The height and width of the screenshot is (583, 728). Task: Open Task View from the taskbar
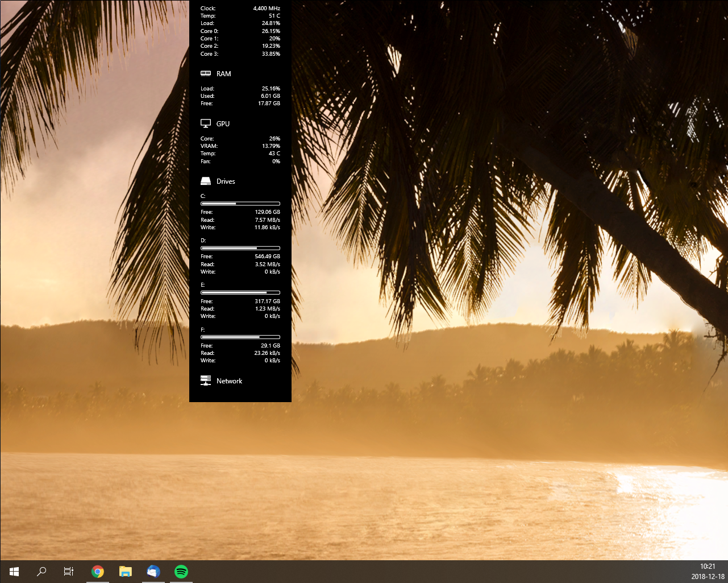point(68,571)
